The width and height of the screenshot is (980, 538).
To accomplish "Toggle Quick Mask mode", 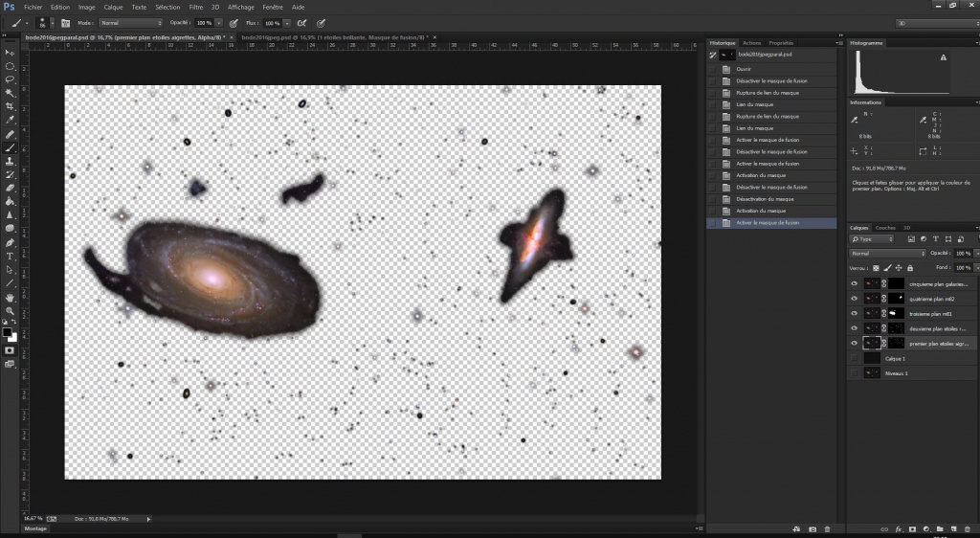I will [x=10, y=350].
